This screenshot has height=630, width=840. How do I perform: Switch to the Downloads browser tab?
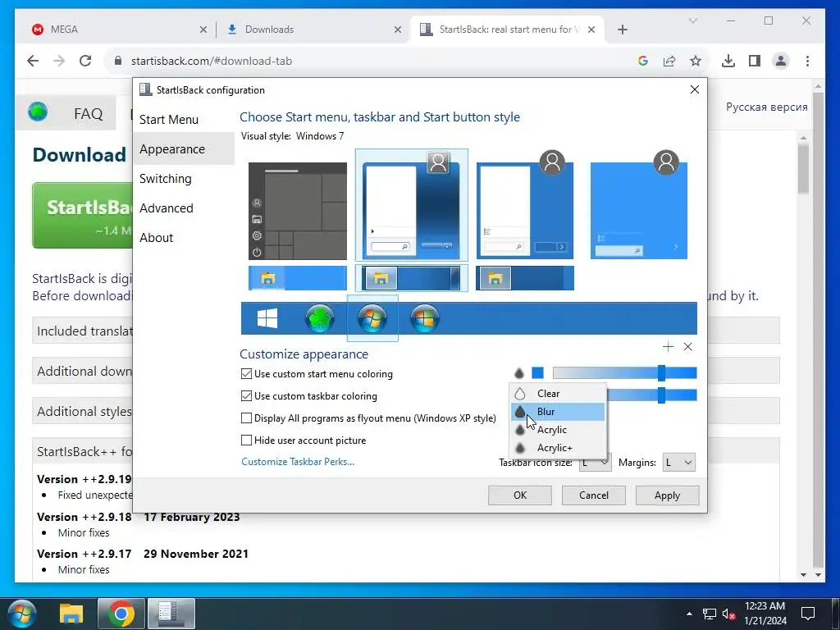(313, 30)
